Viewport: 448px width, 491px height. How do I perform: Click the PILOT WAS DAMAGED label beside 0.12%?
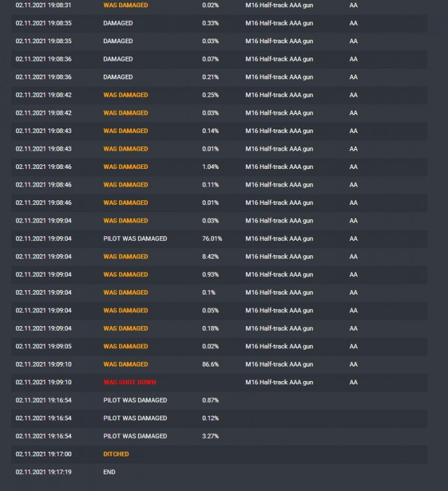135,418
